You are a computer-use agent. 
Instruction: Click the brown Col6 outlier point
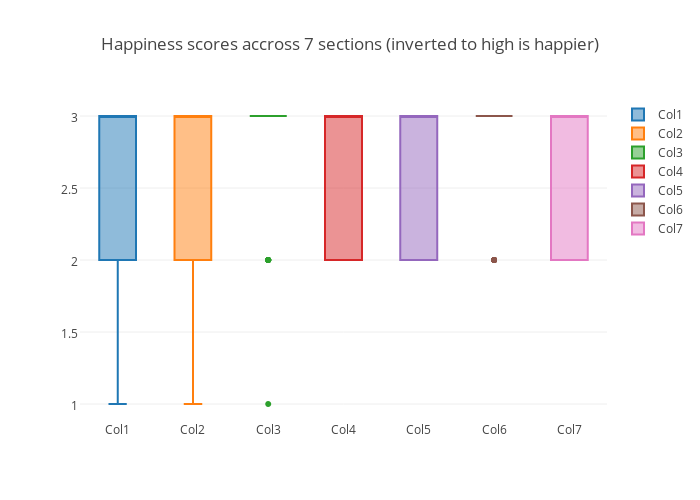[494, 260]
